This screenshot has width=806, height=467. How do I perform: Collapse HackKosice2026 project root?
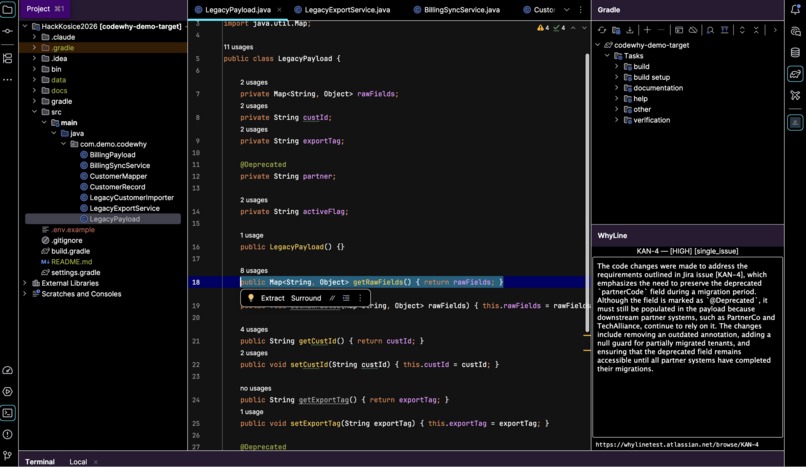[25, 26]
